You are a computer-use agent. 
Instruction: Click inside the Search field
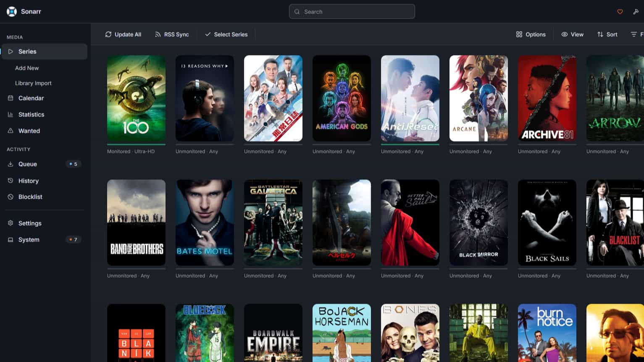(352, 12)
